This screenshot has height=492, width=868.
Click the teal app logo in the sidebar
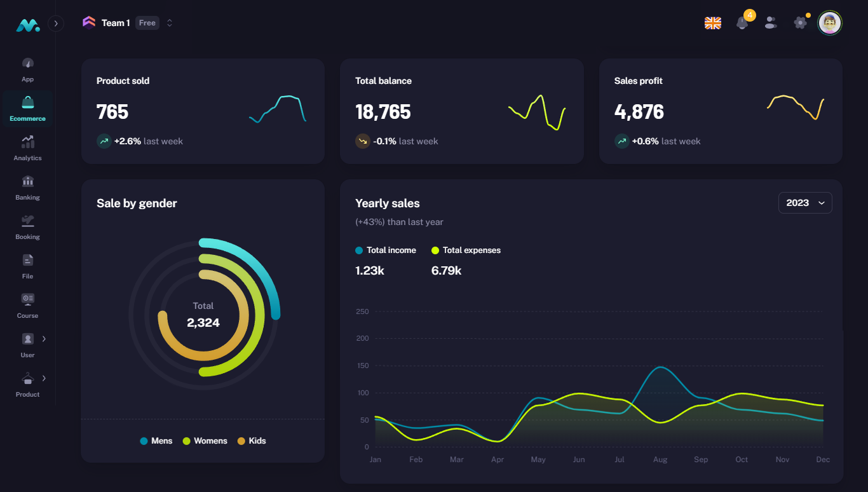28,25
